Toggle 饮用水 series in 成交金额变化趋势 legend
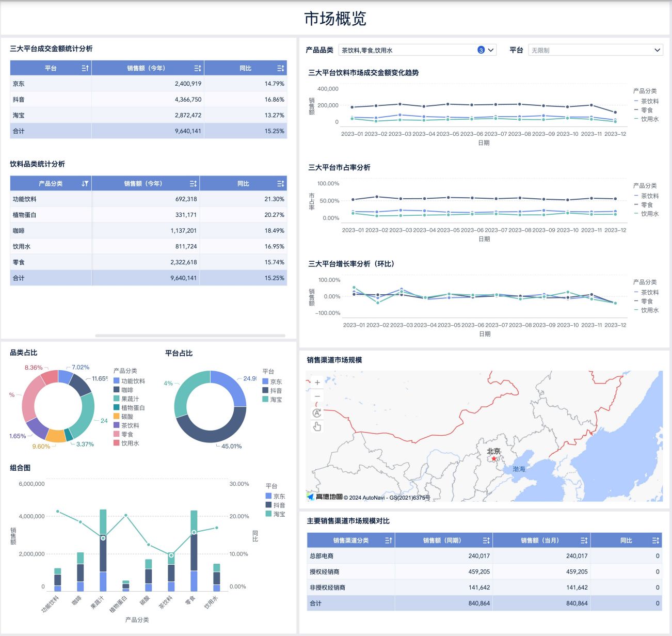 click(x=646, y=119)
